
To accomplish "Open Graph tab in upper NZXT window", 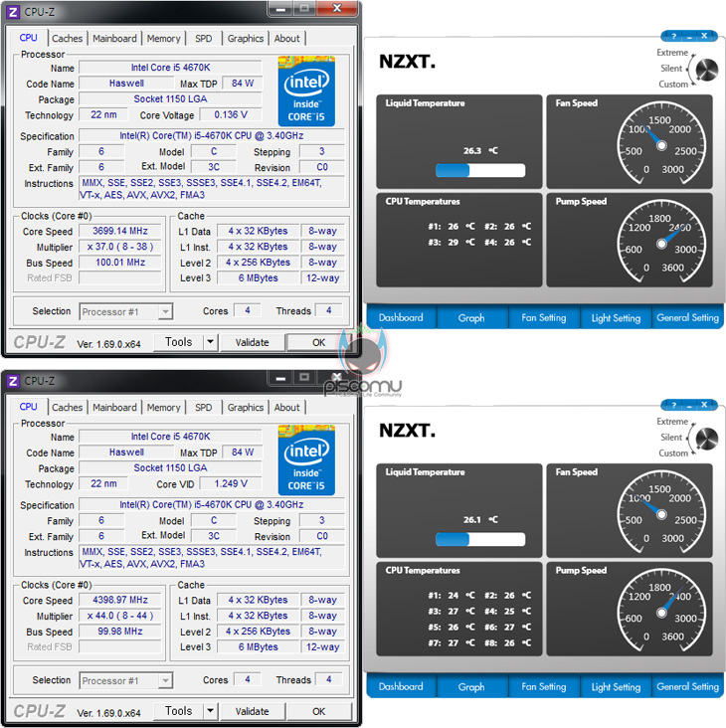I will coord(471,317).
